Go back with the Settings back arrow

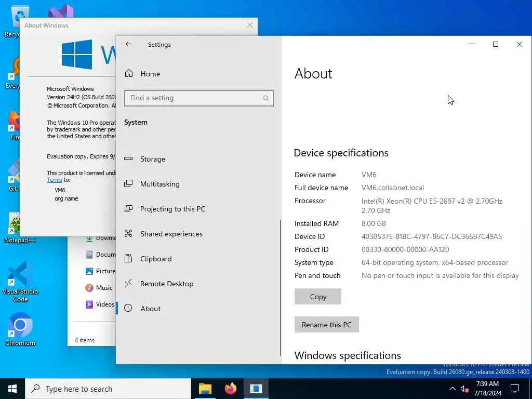[128, 44]
